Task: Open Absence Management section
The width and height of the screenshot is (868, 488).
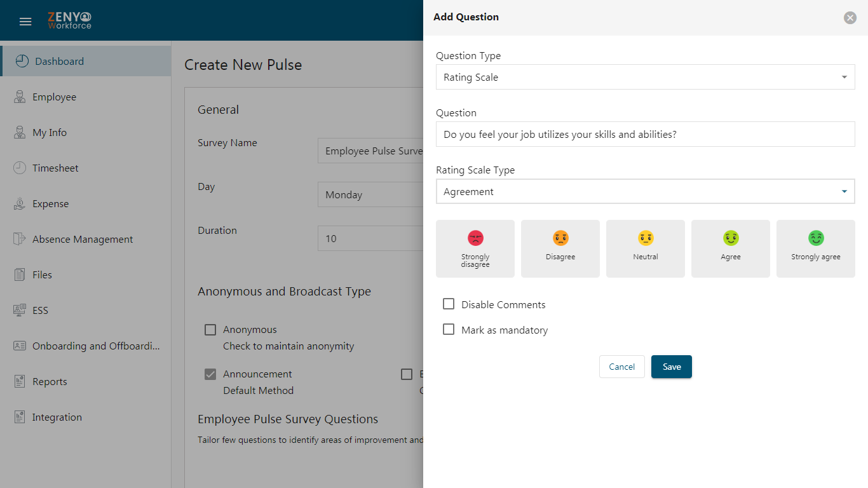Action: [86, 239]
